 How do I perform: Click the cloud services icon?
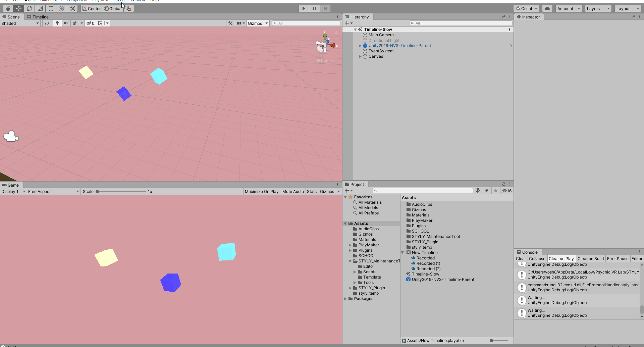pos(547,8)
